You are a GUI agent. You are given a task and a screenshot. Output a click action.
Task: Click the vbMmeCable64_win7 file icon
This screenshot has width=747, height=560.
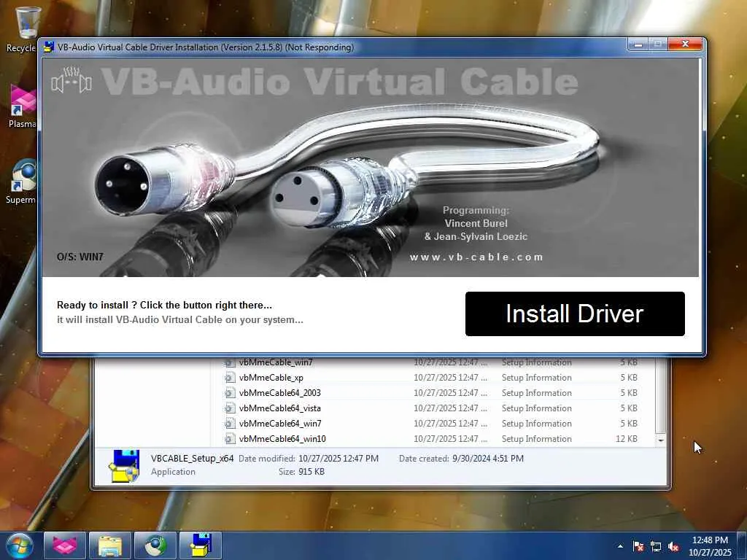pos(230,424)
